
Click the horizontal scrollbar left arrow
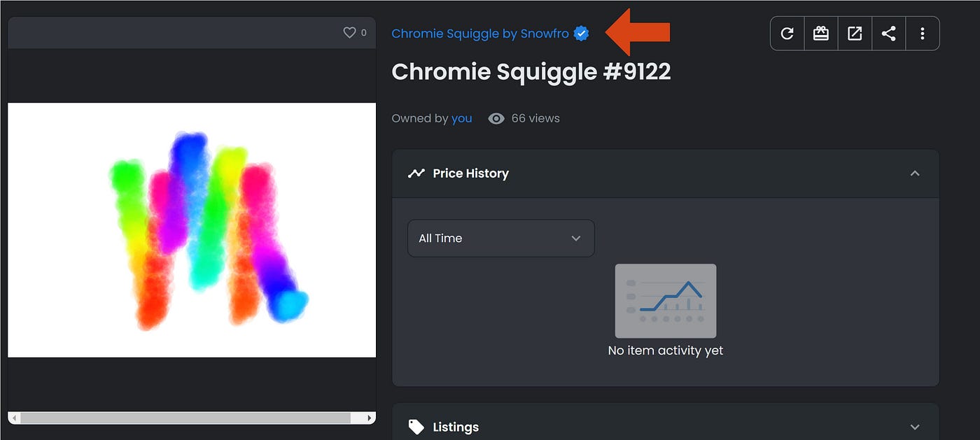(14, 418)
